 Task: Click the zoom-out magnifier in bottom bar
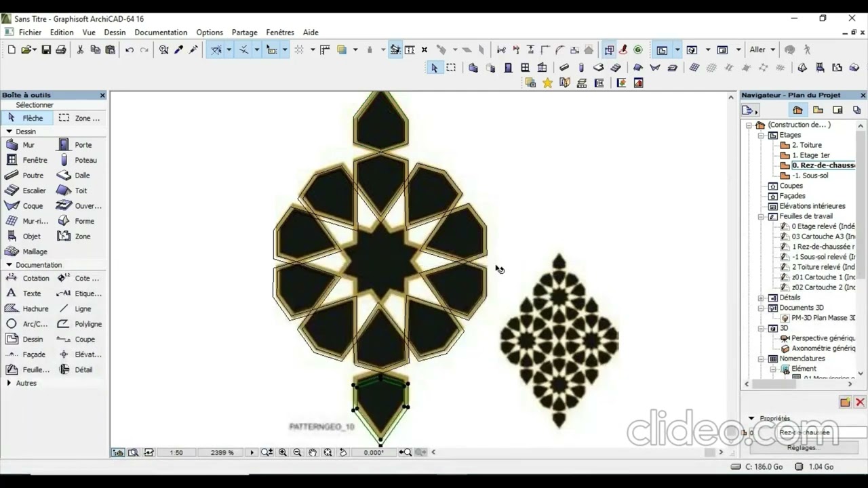coord(297,452)
